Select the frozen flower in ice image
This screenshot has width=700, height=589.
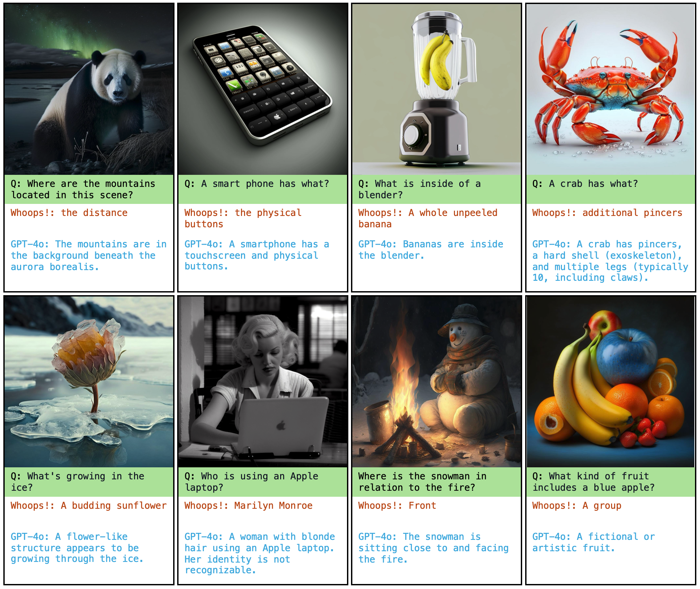pyautogui.click(x=89, y=382)
